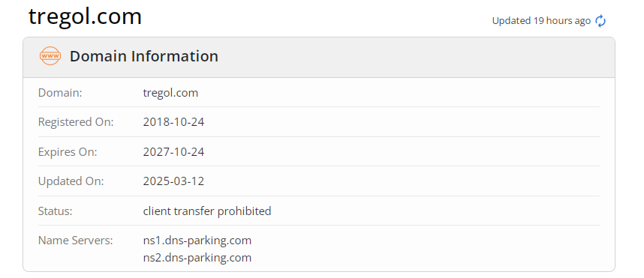Image resolution: width=644 pixels, height=278 pixels.
Task: Click ns2.dns-parking.com name server
Action: [197, 258]
